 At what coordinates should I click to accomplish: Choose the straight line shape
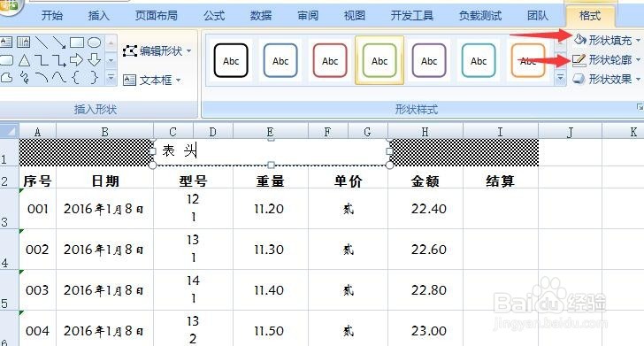pyautogui.click(x=41, y=42)
